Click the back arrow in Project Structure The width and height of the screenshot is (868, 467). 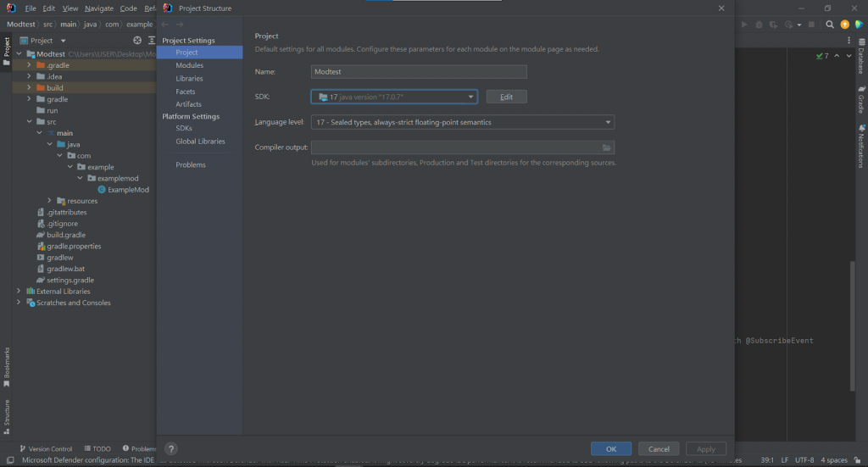(x=165, y=25)
